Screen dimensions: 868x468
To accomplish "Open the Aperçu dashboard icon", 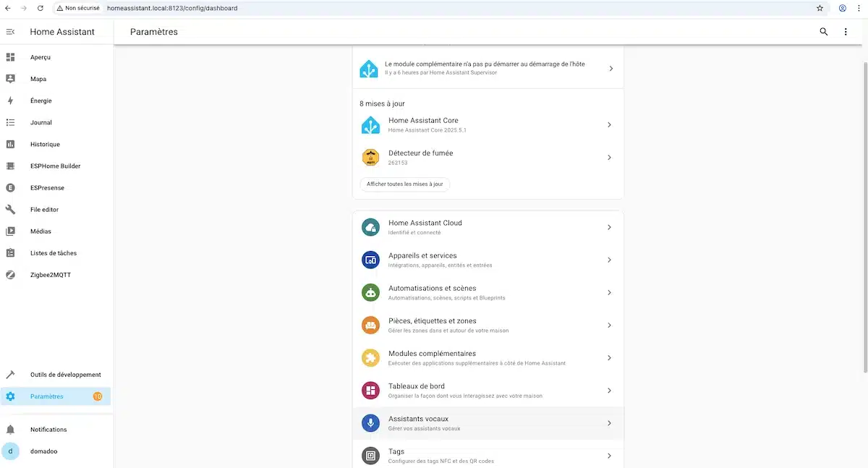I will (x=10, y=57).
